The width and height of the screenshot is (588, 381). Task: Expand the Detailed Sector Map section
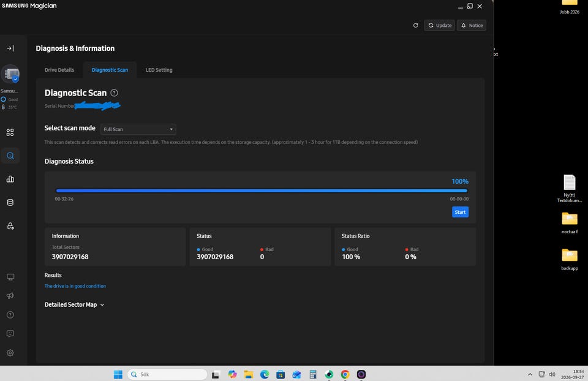[x=74, y=304]
